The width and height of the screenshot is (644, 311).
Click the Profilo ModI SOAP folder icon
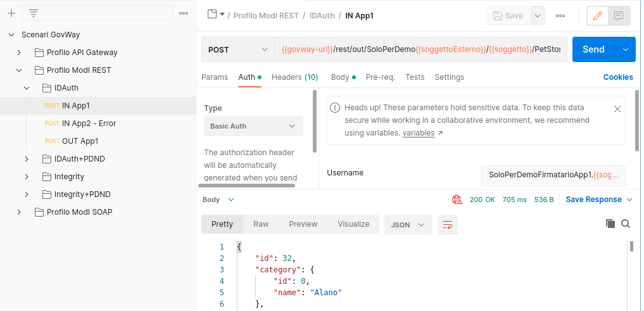point(39,212)
